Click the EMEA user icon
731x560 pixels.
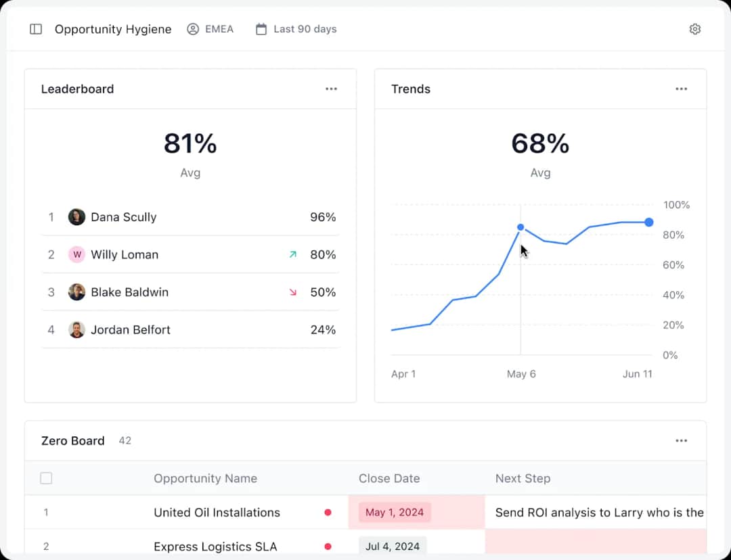pos(192,29)
